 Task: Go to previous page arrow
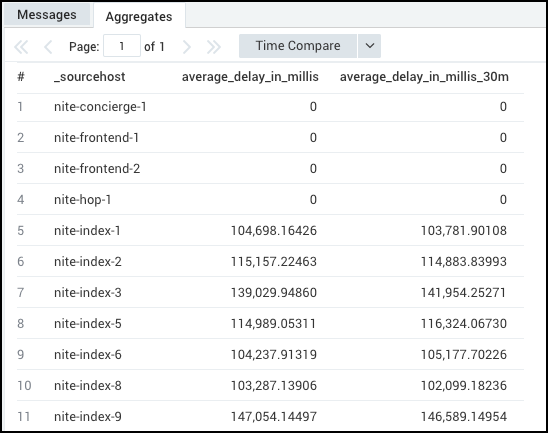pyautogui.click(x=48, y=46)
